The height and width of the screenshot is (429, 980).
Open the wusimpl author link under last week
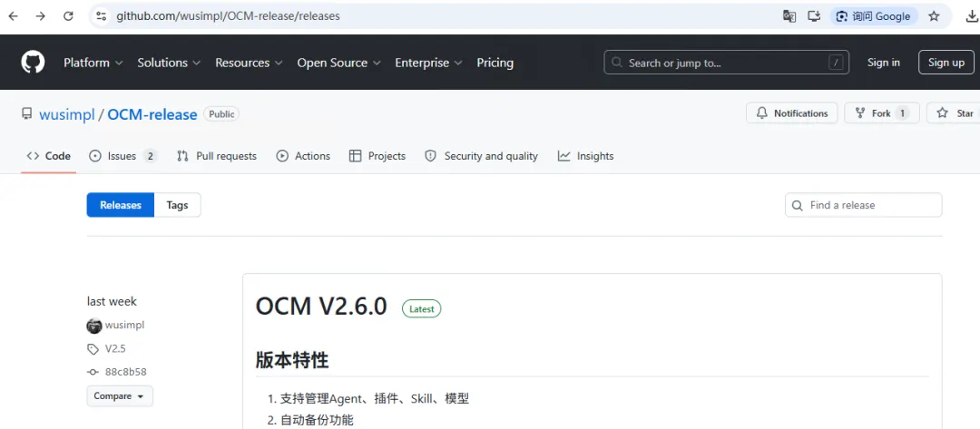pos(124,326)
